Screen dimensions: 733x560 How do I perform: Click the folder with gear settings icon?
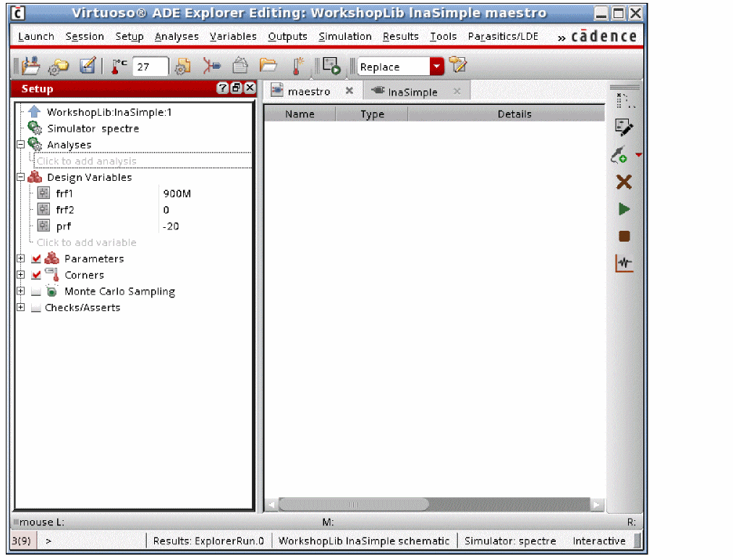click(59, 67)
